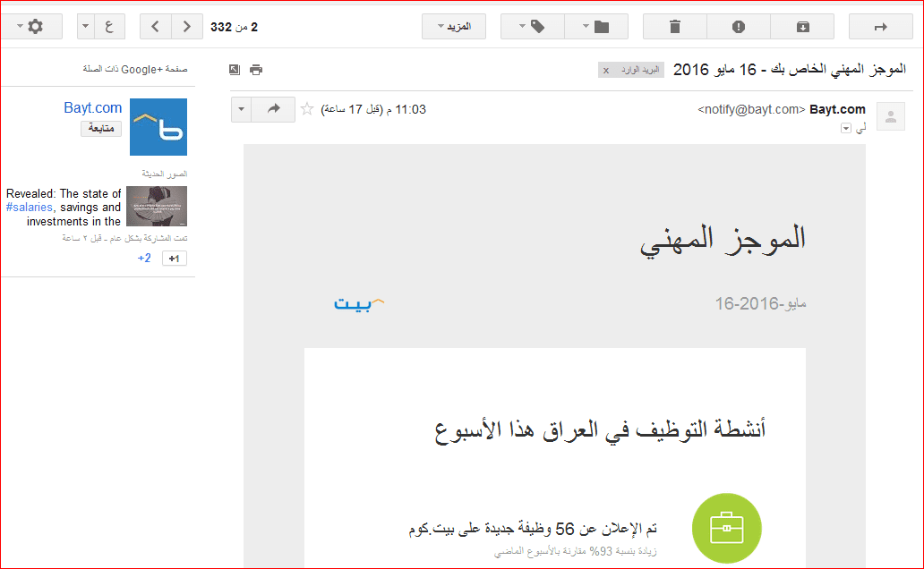The image size is (924, 569).
Task: Open the settings gear menu
Action: (30, 27)
